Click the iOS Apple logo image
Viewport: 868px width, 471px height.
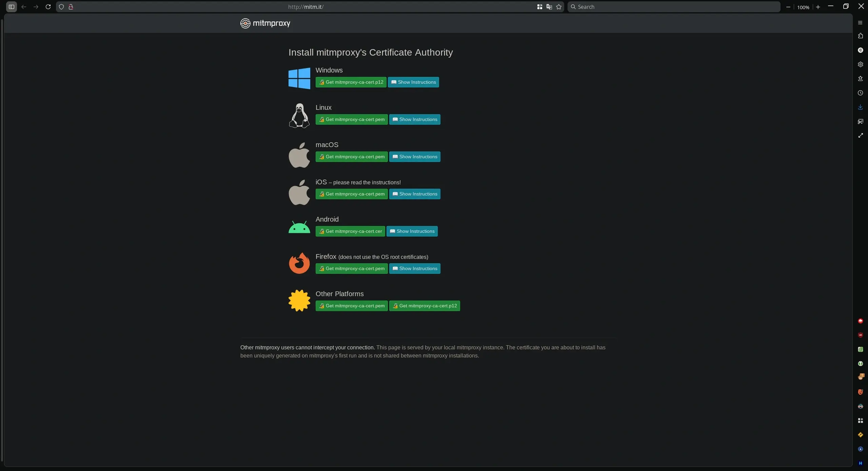pyautogui.click(x=299, y=192)
